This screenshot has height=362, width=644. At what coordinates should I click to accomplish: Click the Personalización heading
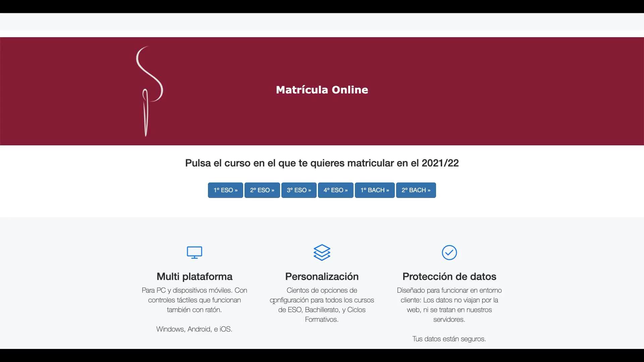pyautogui.click(x=322, y=277)
